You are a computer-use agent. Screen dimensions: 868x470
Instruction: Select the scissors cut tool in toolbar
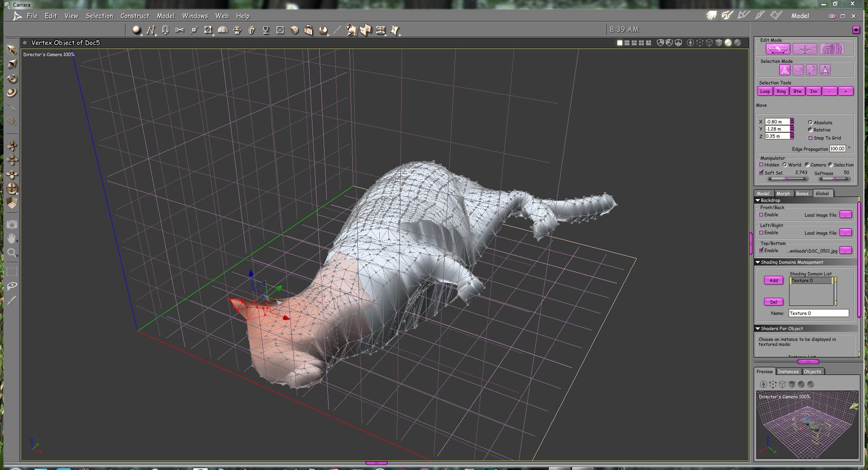click(x=179, y=30)
